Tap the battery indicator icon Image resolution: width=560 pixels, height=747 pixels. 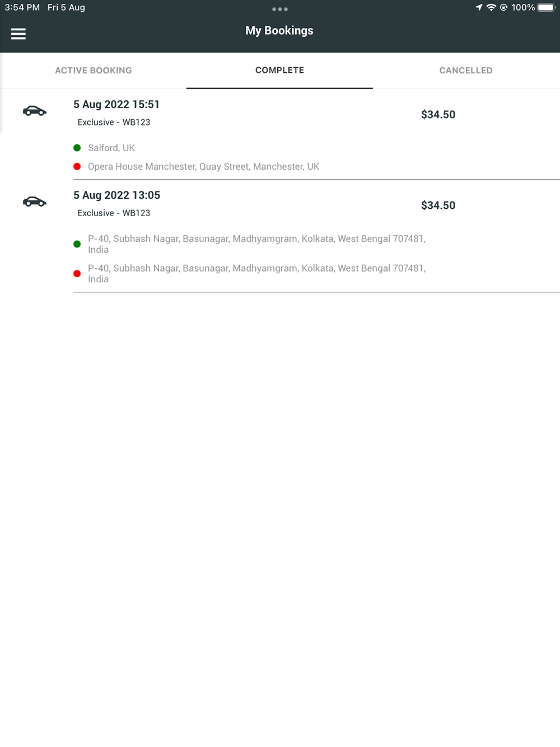[x=546, y=7]
